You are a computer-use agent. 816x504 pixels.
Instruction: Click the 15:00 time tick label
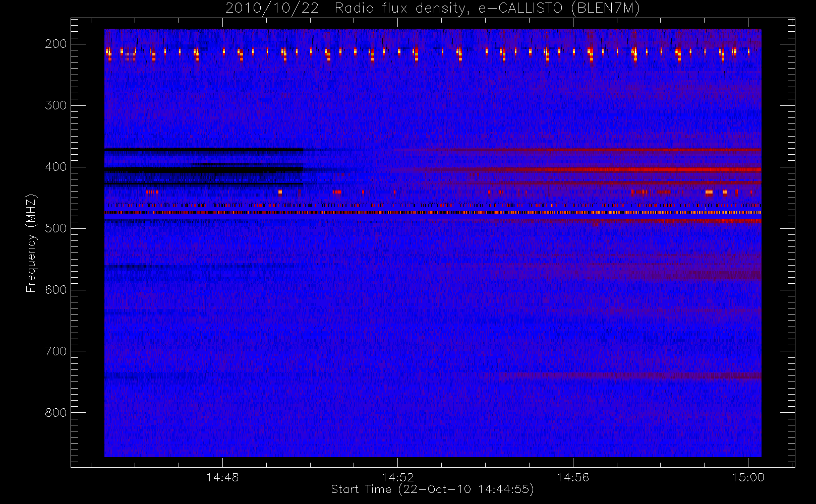748,477
